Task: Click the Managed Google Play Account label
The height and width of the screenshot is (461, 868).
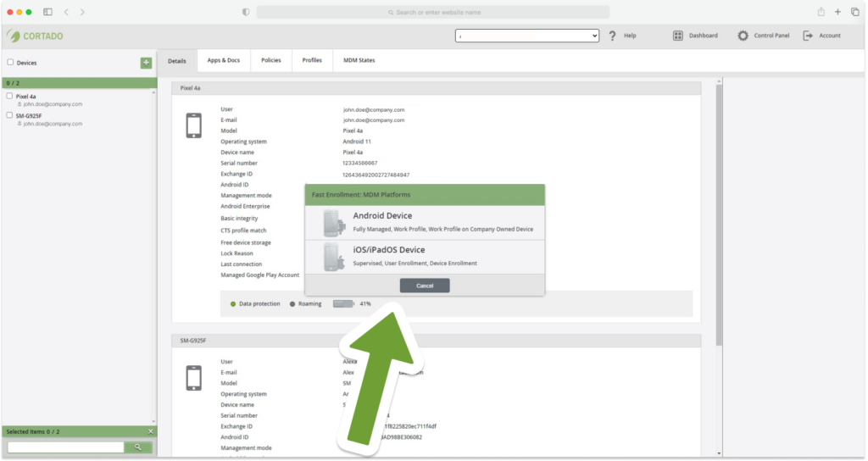Action: click(259, 275)
